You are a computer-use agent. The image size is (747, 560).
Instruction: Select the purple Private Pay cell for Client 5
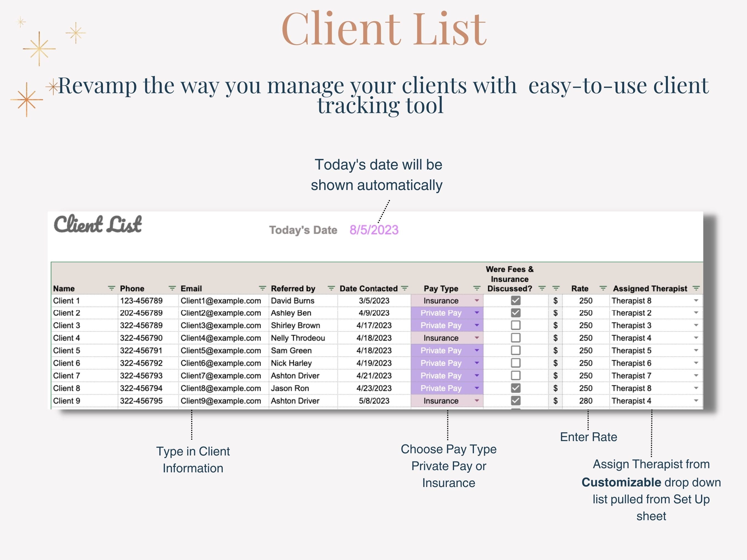click(441, 350)
